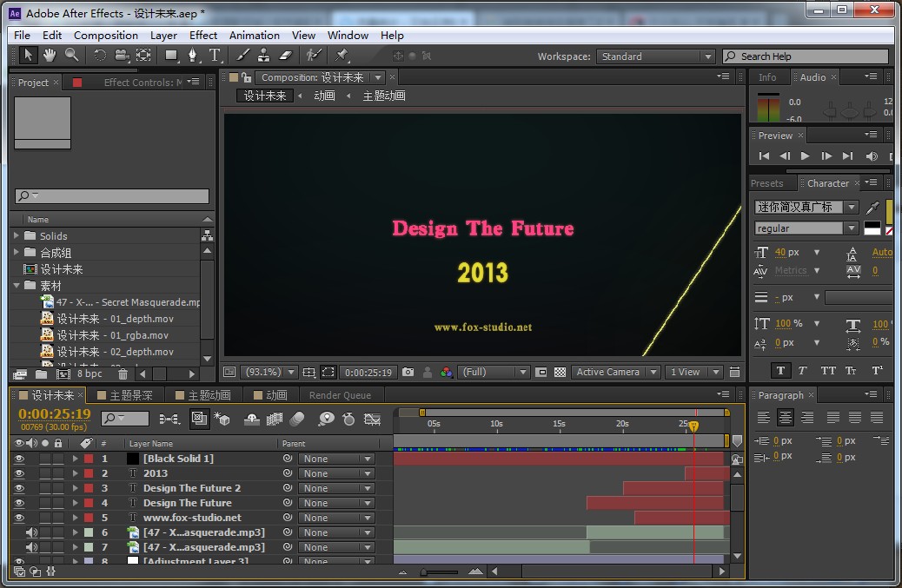This screenshot has height=588, width=902.
Task: Toggle Faux Bold in Character panel
Action: point(780,371)
